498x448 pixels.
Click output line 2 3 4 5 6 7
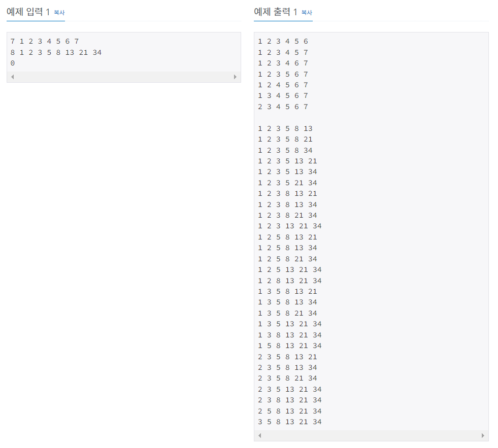(x=283, y=107)
